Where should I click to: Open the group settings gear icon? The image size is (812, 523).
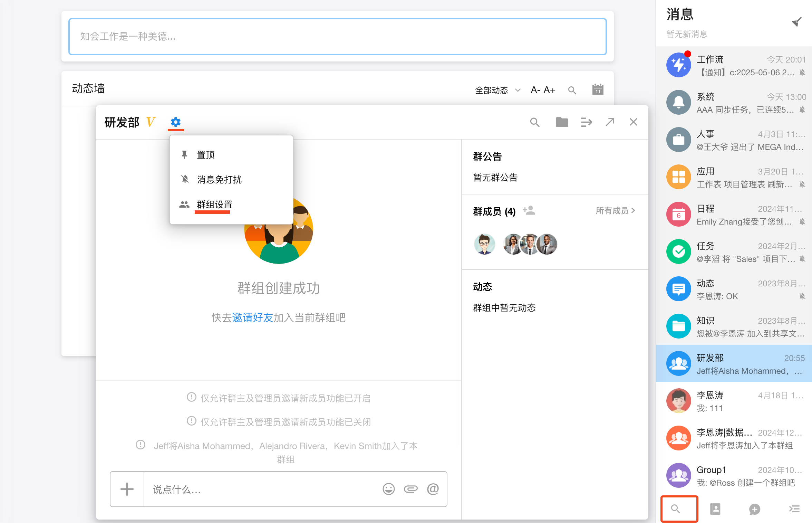tap(176, 122)
